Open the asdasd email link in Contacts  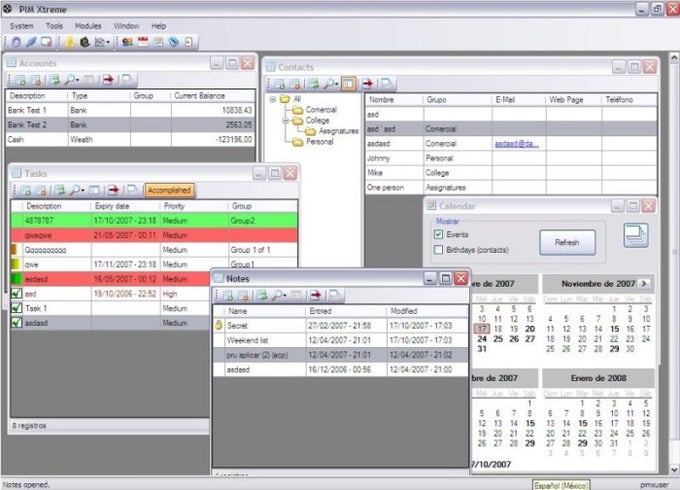tap(517, 144)
